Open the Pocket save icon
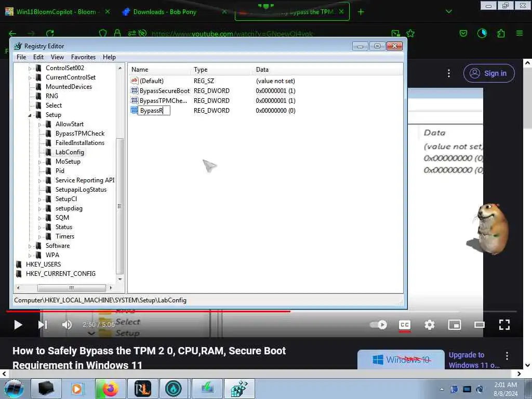This screenshot has width=532, height=399. tap(463, 33)
